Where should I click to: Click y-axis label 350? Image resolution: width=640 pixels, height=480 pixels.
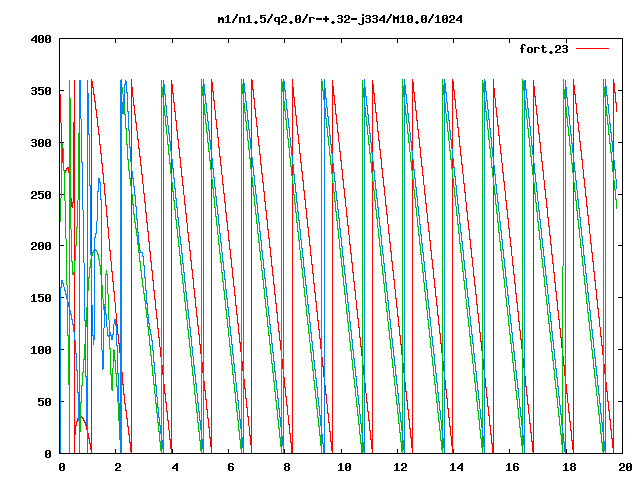pyautogui.click(x=41, y=91)
